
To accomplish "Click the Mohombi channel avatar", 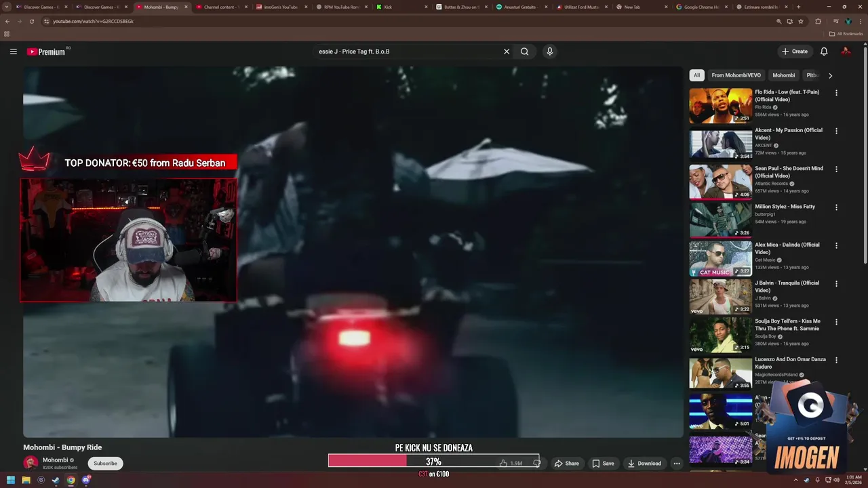I will [31, 464].
